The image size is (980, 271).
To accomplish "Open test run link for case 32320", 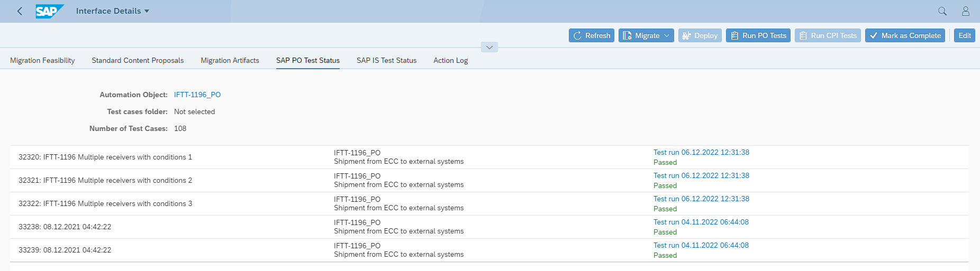I will click(x=701, y=152).
